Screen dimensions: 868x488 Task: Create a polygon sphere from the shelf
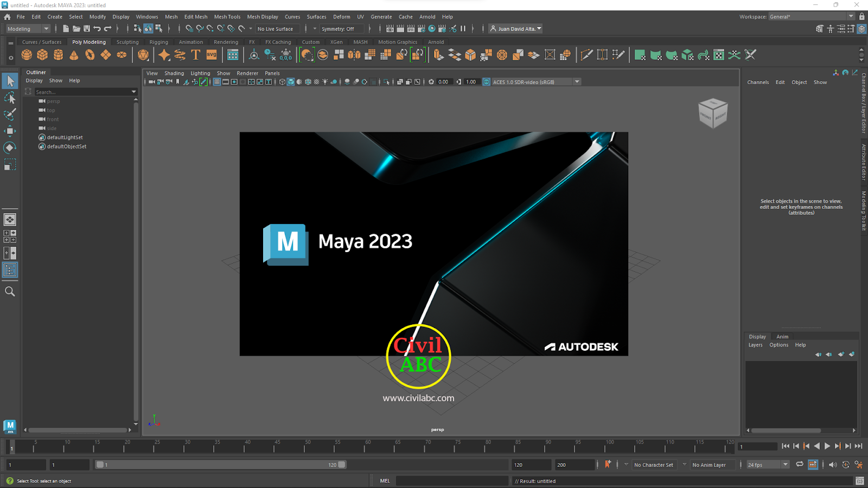pyautogui.click(x=27, y=55)
